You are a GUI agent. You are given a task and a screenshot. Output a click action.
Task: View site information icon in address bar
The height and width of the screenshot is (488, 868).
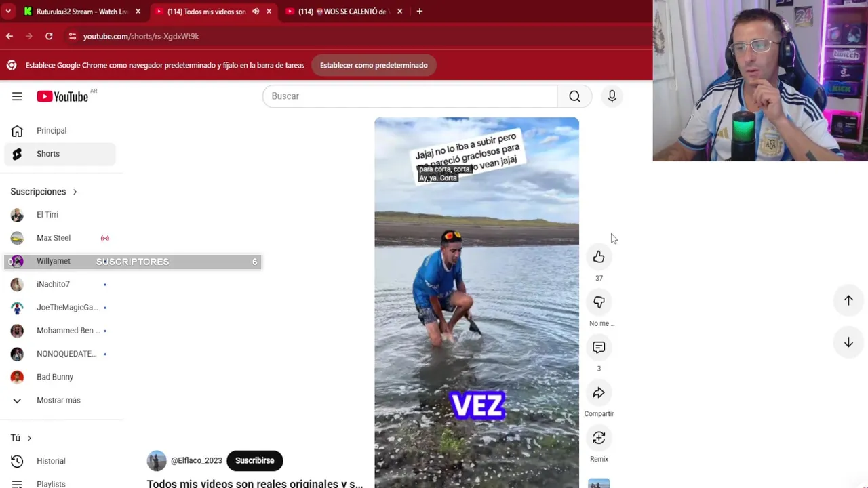coord(72,36)
